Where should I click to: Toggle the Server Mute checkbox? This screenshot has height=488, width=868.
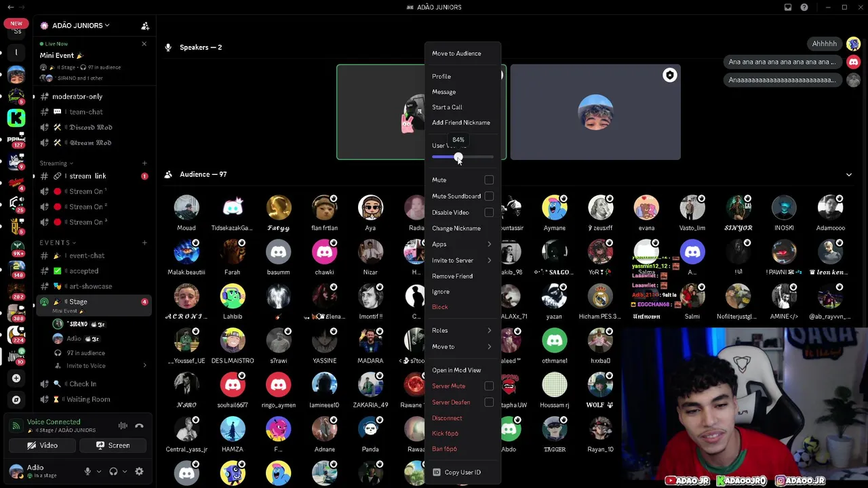coord(489,386)
